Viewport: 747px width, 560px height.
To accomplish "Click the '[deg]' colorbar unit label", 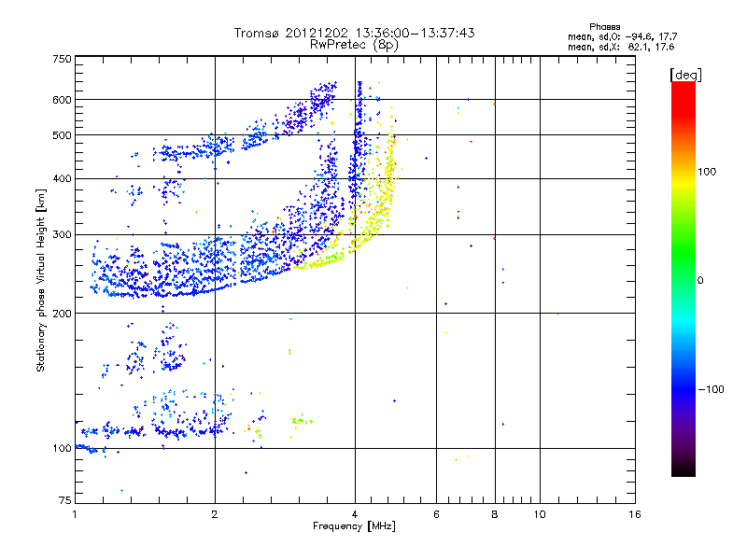I will coord(685,75).
